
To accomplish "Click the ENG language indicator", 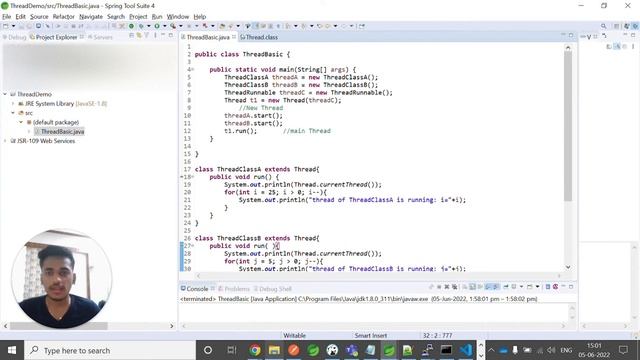I will 566,350.
